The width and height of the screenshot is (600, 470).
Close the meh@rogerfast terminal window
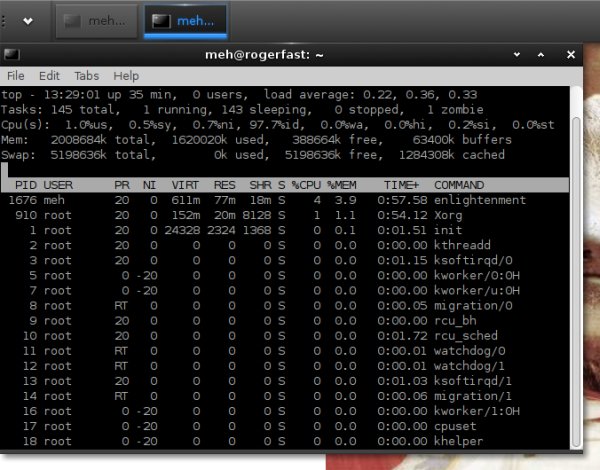pyautogui.click(x=572, y=54)
